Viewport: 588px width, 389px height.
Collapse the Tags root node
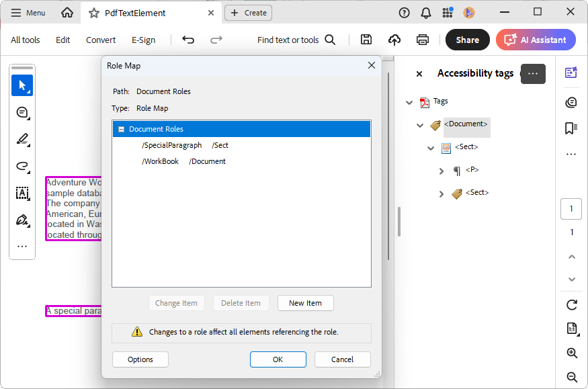(x=409, y=102)
